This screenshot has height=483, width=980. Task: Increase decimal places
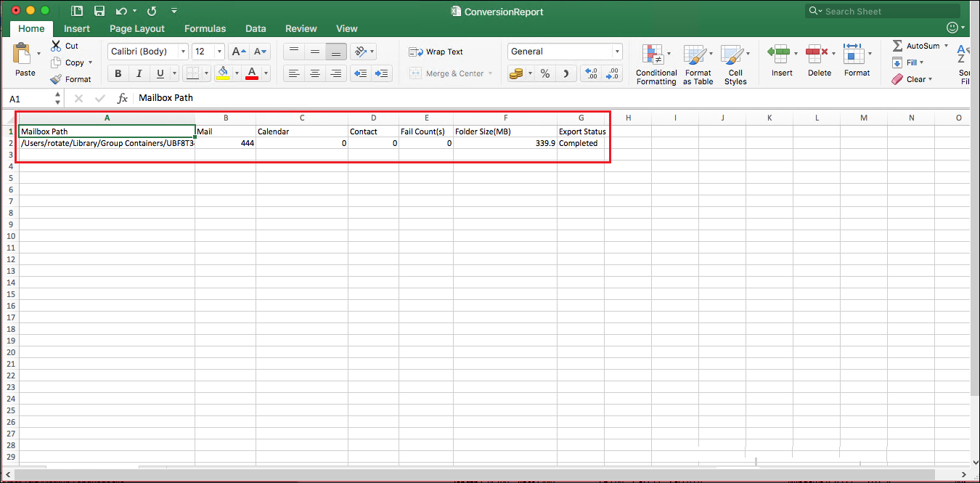point(592,73)
